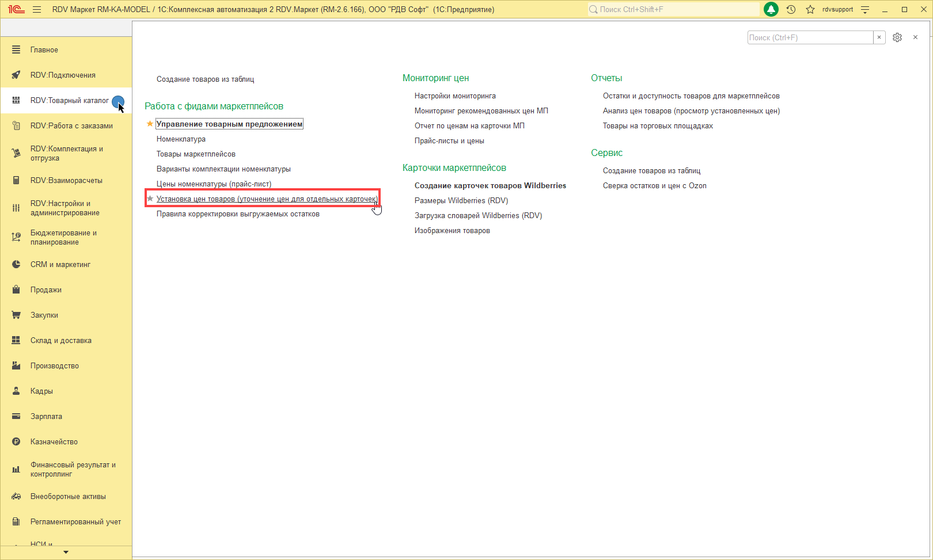Click the pie chart icon for CRM и маркетинг

pos(16,264)
